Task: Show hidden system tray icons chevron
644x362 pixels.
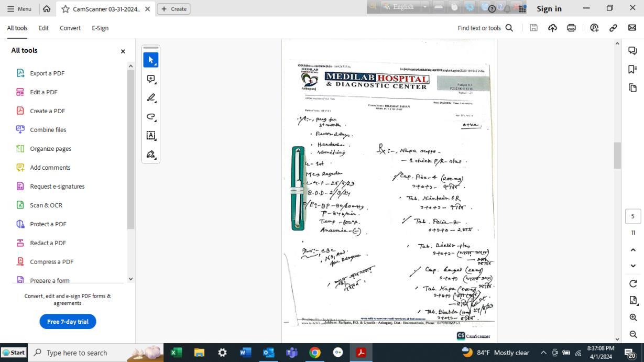Action: click(x=543, y=353)
